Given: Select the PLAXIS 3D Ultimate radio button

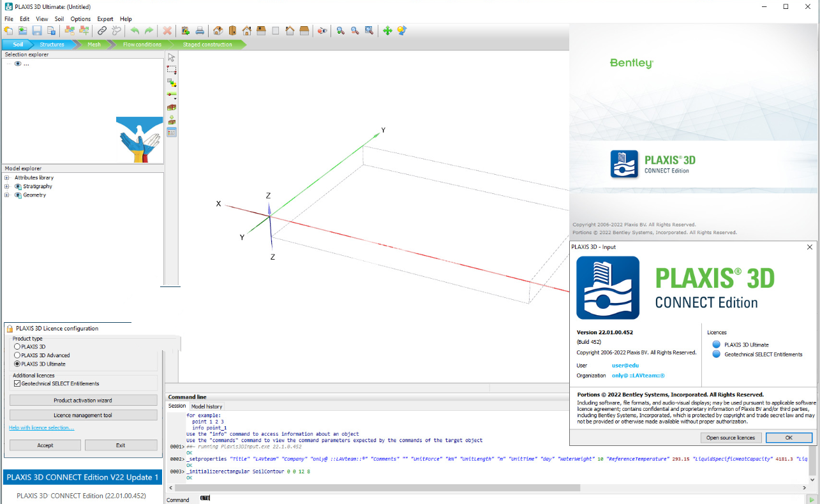Looking at the screenshot, I should [17, 364].
